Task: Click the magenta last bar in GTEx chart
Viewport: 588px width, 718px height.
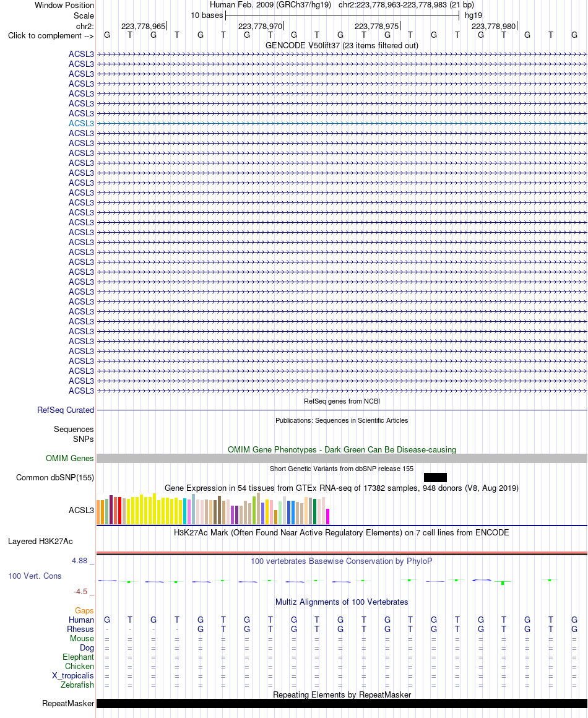Action: pos(327,516)
